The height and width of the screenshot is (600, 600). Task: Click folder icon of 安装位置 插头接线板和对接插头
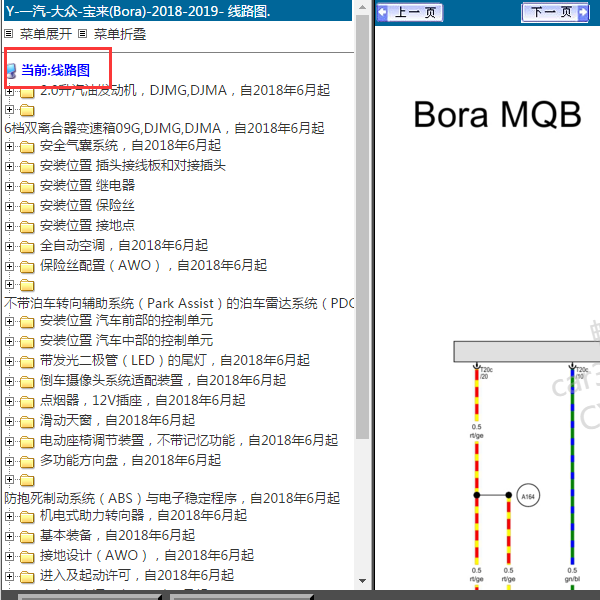coord(27,167)
